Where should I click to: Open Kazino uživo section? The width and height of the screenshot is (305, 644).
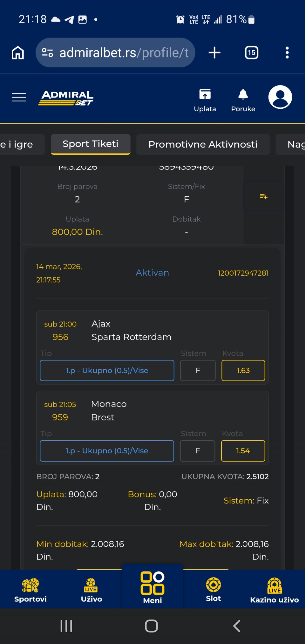click(274, 590)
